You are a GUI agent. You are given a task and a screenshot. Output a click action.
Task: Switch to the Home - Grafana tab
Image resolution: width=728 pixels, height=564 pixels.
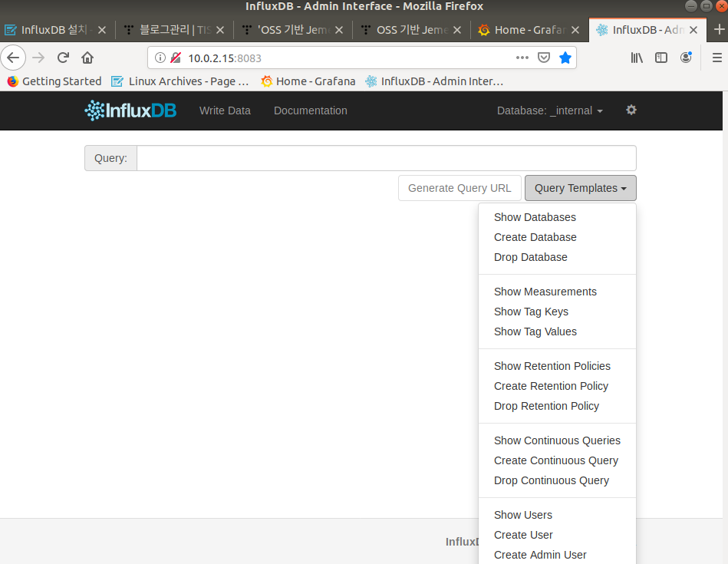coord(528,30)
